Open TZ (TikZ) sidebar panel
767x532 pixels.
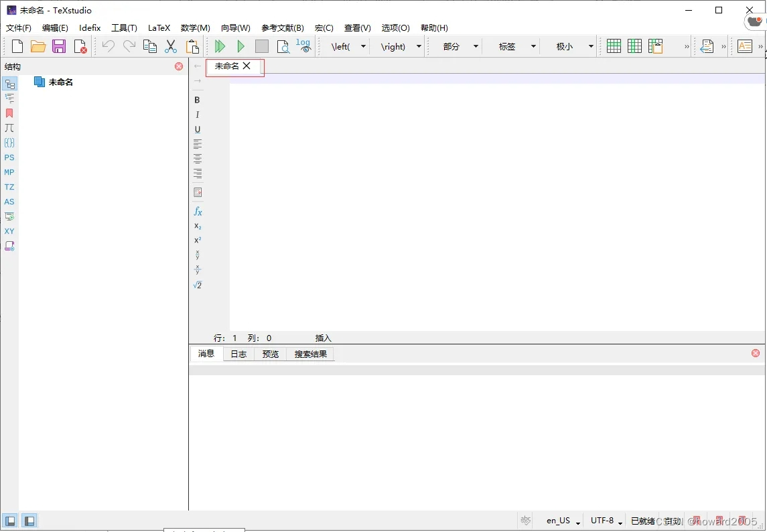[9, 187]
